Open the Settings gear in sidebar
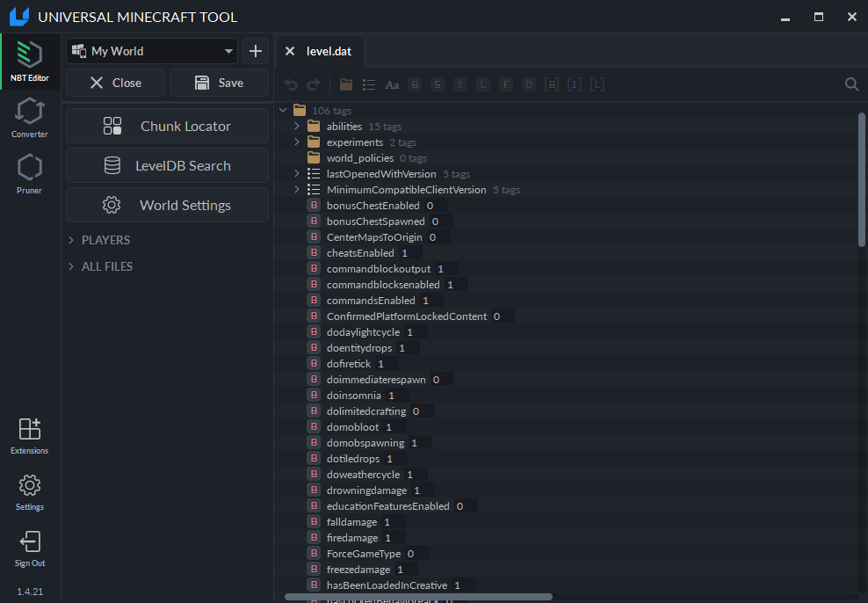Image resolution: width=868 pixels, height=603 pixels. click(x=30, y=492)
